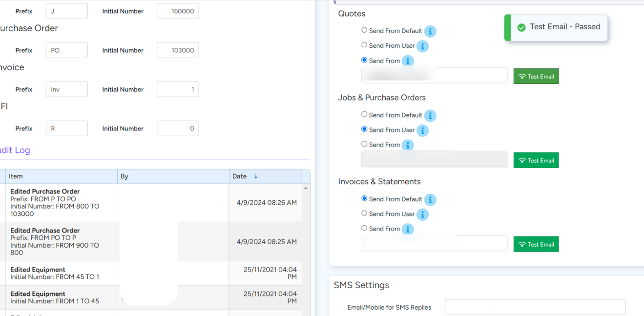Click Email/Mobile for SMS Replies field
644x316 pixels.
(x=535, y=307)
